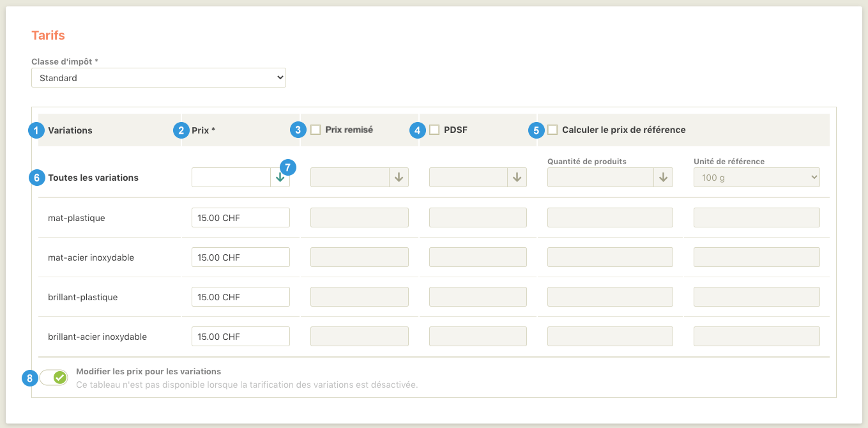Screen dimensions: 868x428
Task: Click the Tarifs section heading
Action: (x=49, y=35)
